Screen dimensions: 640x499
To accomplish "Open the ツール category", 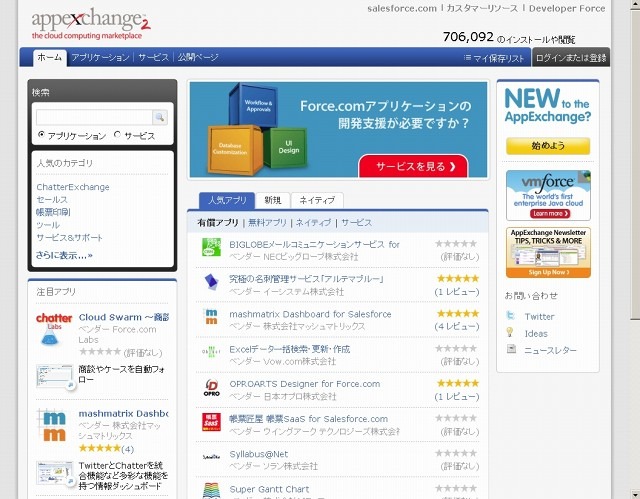I will pyautogui.click(x=48, y=225).
